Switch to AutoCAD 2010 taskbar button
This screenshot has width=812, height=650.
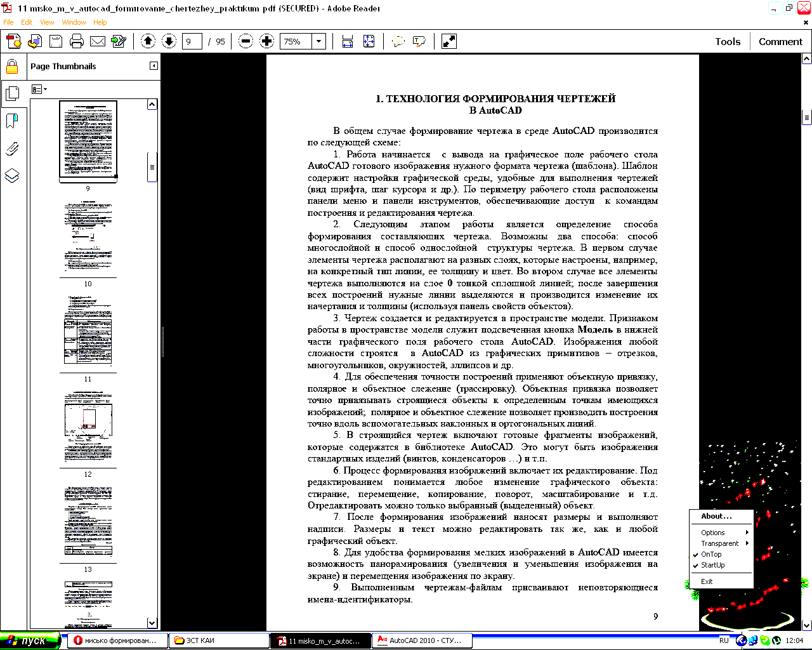422,640
